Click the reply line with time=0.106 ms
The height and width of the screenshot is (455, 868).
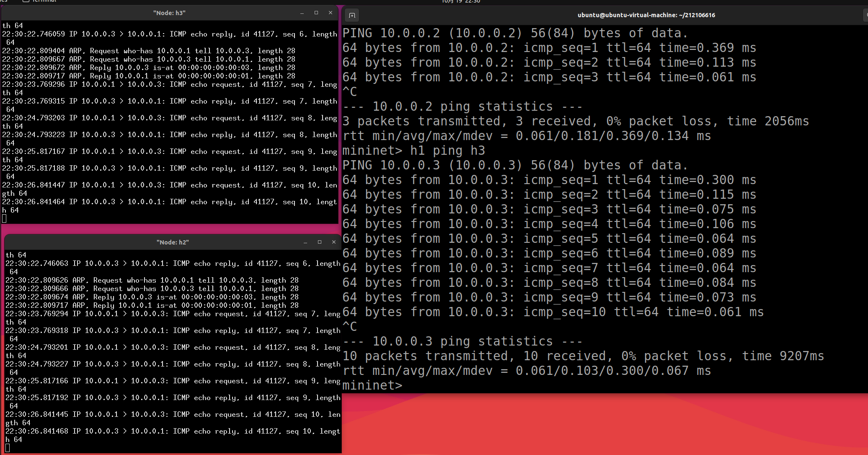click(x=549, y=224)
